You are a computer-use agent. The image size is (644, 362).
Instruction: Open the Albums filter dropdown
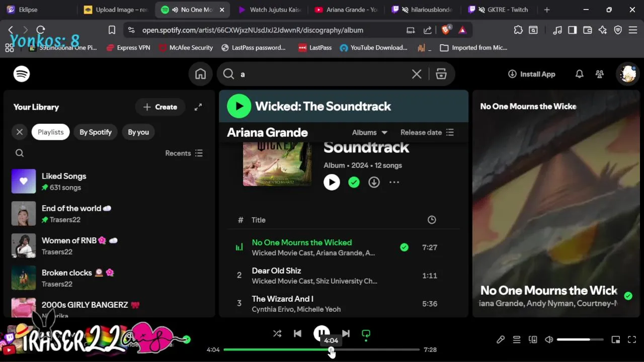pyautogui.click(x=370, y=132)
